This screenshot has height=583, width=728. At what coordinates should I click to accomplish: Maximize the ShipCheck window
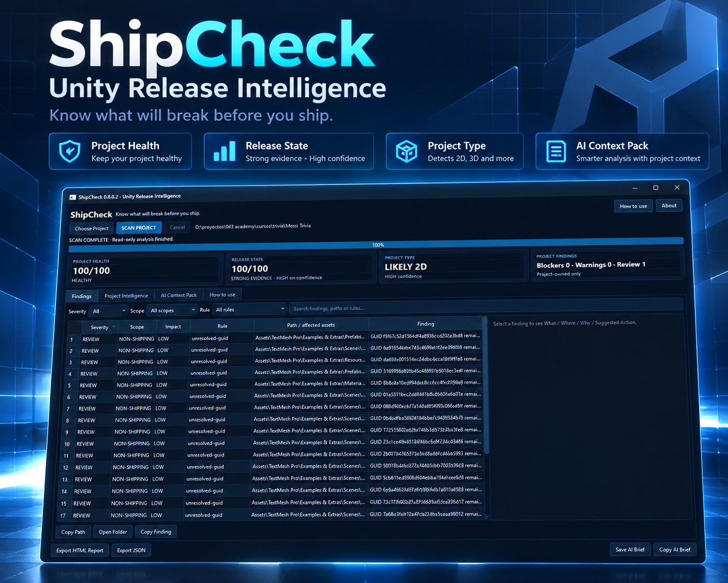point(656,188)
